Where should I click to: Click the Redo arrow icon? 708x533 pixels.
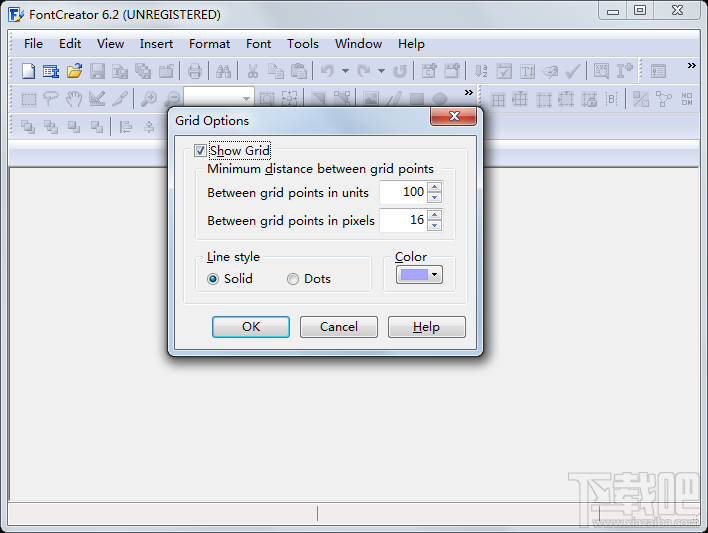[363, 71]
